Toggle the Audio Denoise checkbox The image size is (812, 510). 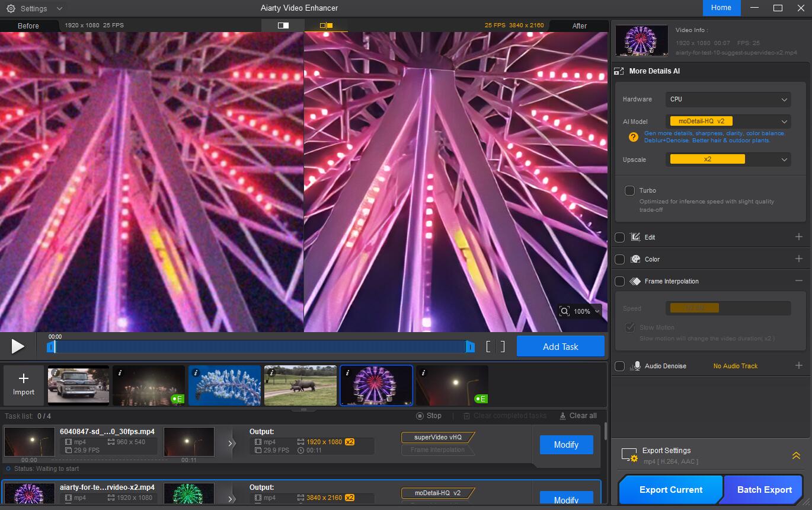[620, 366]
